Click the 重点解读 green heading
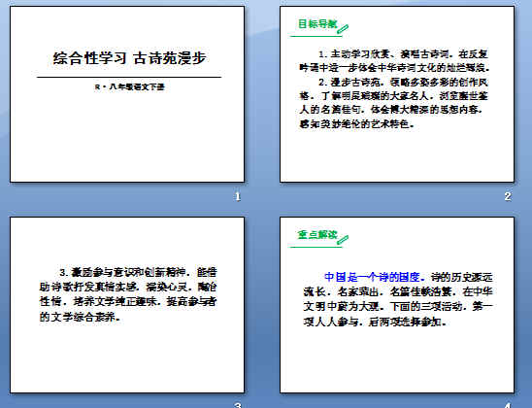 tap(317, 234)
